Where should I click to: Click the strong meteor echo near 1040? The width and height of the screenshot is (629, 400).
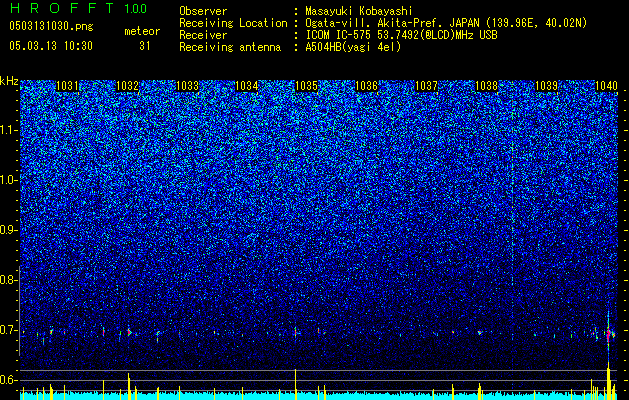coord(609,333)
